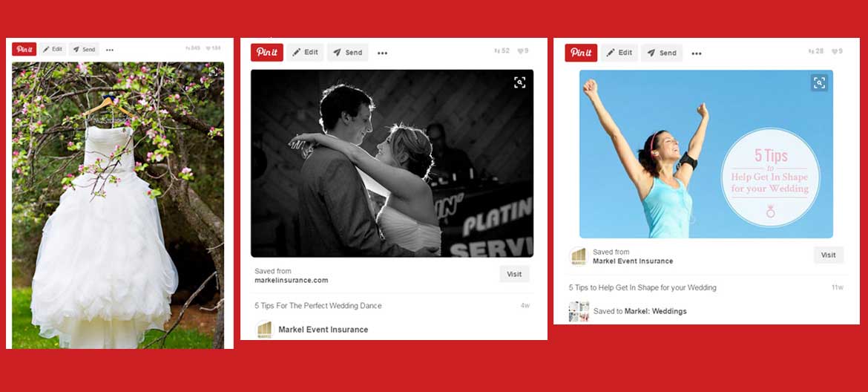
Task: Visit Markel Event Insurance from fitness pin
Action: [828, 255]
